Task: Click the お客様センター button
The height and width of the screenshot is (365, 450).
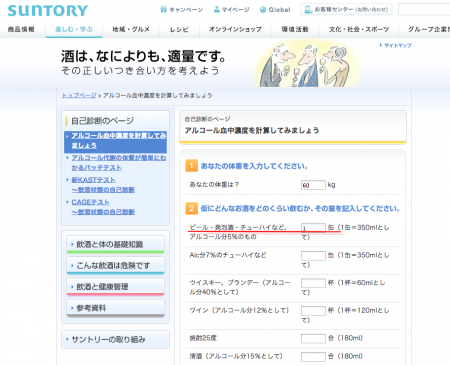Action: click(346, 9)
